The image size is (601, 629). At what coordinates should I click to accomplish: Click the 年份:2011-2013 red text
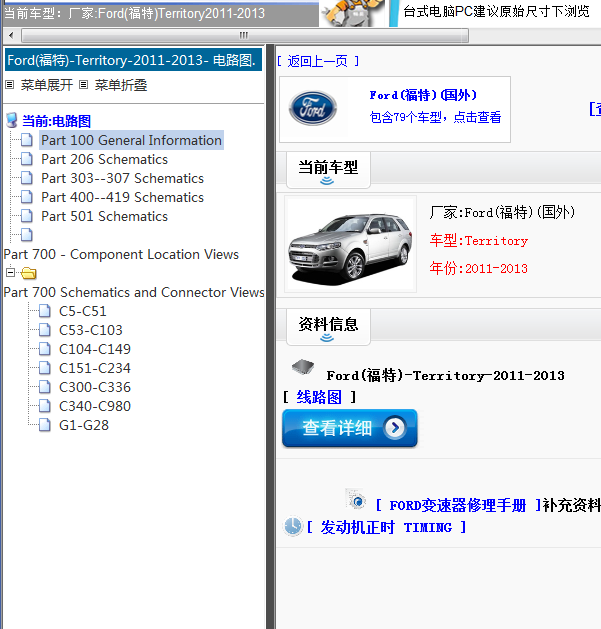pos(478,268)
